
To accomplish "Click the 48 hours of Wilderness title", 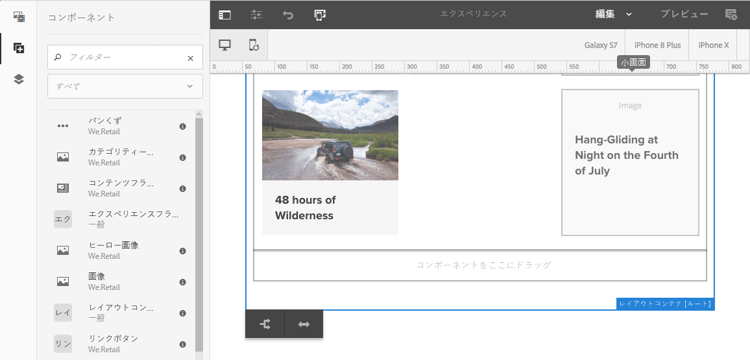I will pyautogui.click(x=305, y=207).
